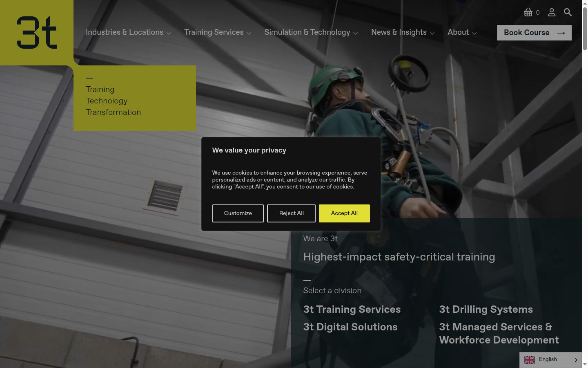Click the Technology tagline text
The image size is (588, 368).
pos(107,101)
